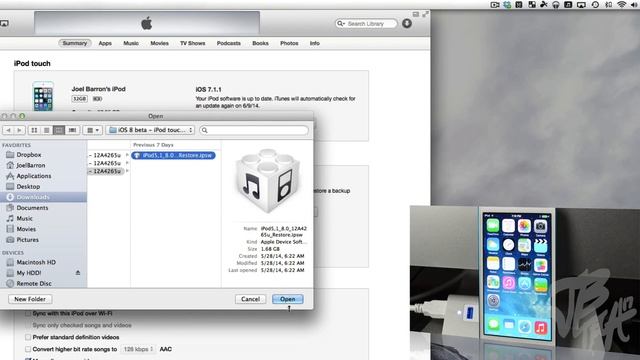Click the screen recorder camera menu icon
Viewport: 640px width, 360px height.
click(x=495, y=4)
